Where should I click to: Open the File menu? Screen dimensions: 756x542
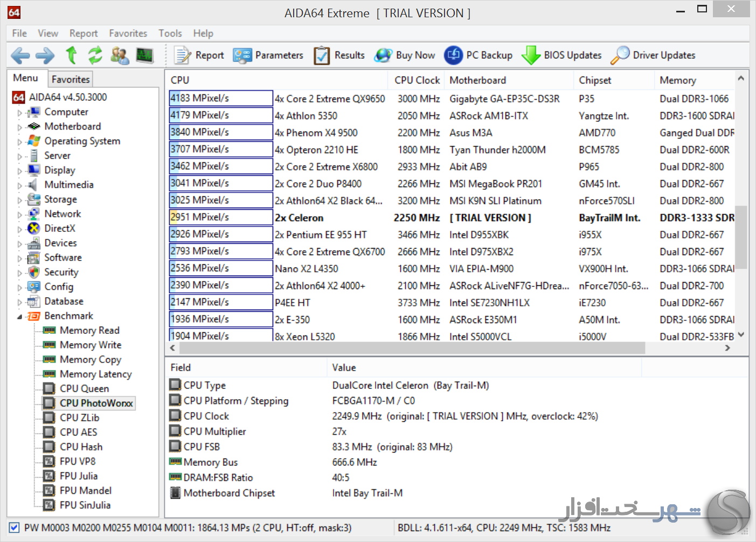[19, 33]
